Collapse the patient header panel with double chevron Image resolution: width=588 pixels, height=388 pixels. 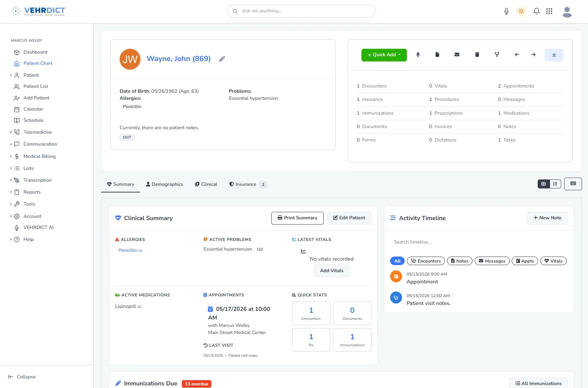pyautogui.click(x=554, y=55)
